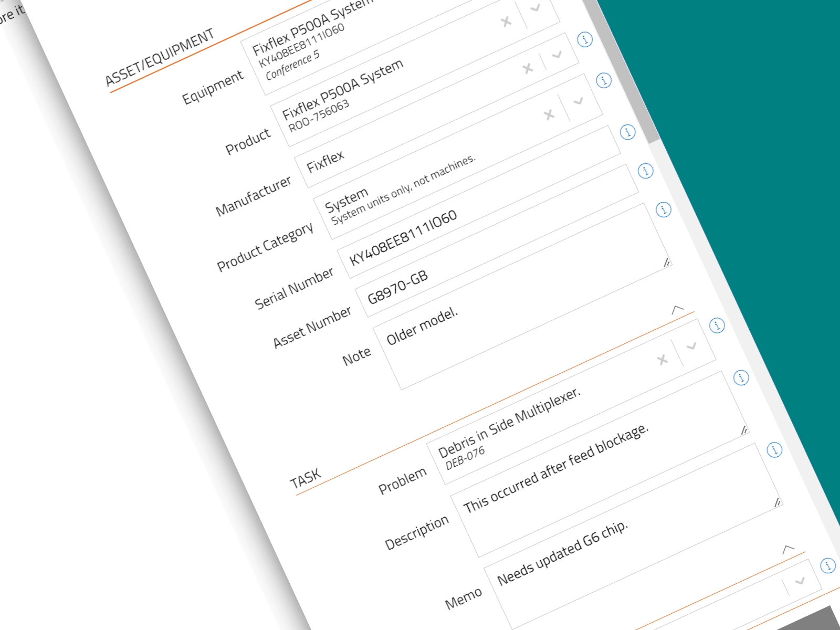Show info for the Asset Number field
The height and width of the screenshot is (630, 840).
(645, 171)
